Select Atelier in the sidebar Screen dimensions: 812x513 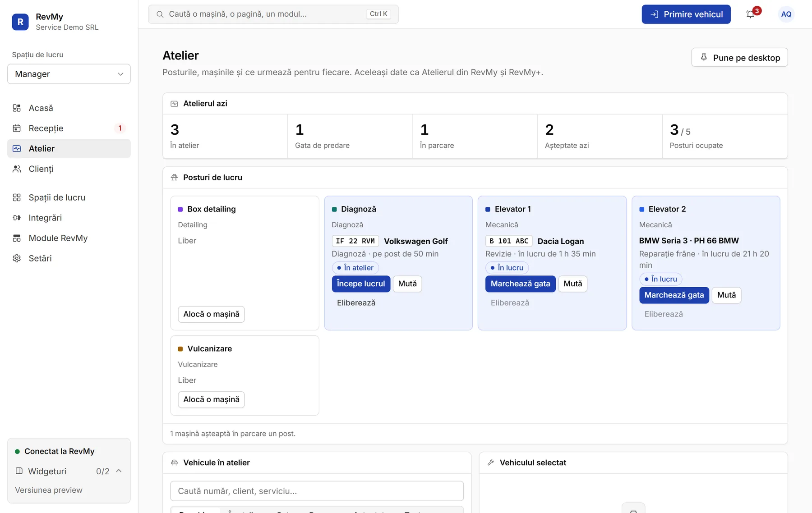[x=69, y=148]
